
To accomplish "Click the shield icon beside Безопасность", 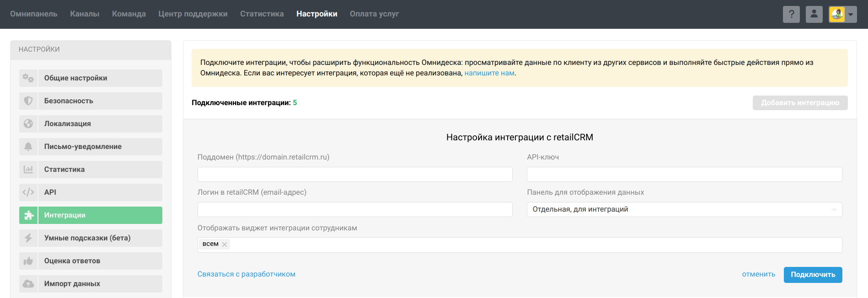I will coord(28,101).
